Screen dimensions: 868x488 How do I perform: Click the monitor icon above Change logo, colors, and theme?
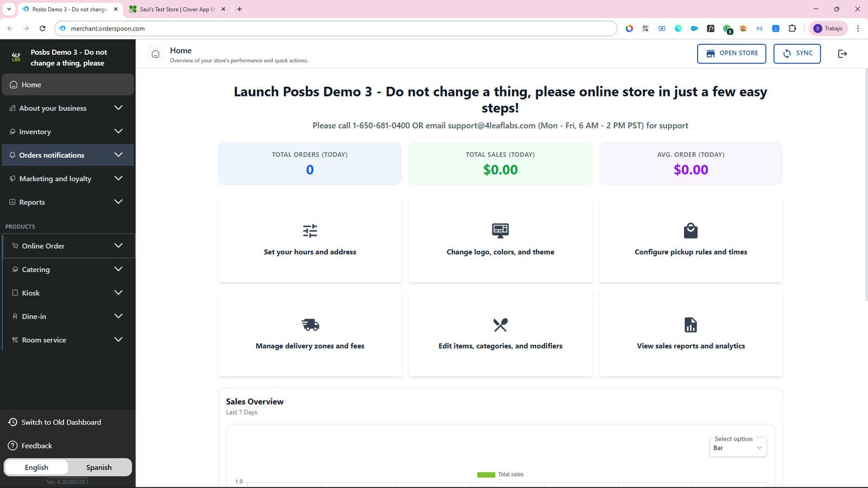[500, 230]
